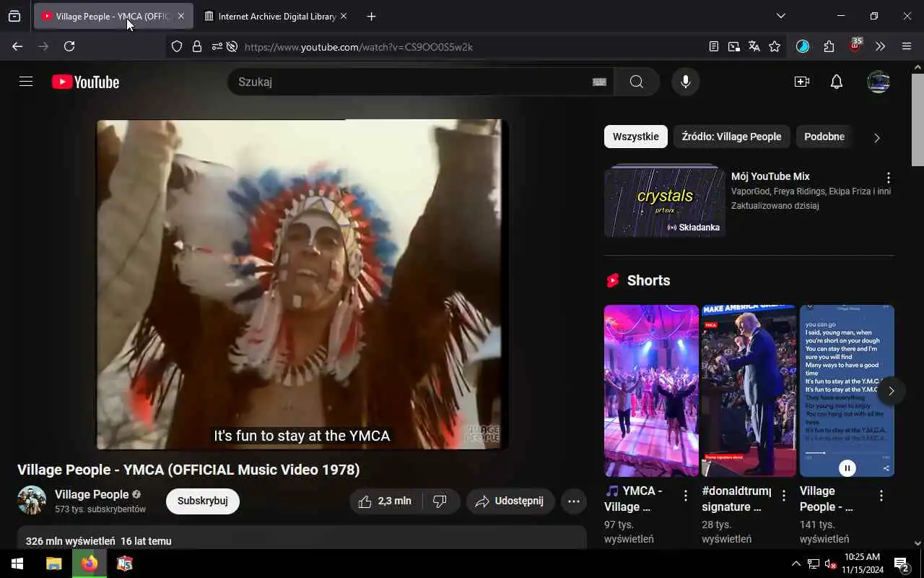This screenshot has width=924, height=578.
Task: Close the Internet Archive tab
Action: pyautogui.click(x=344, y=16)
